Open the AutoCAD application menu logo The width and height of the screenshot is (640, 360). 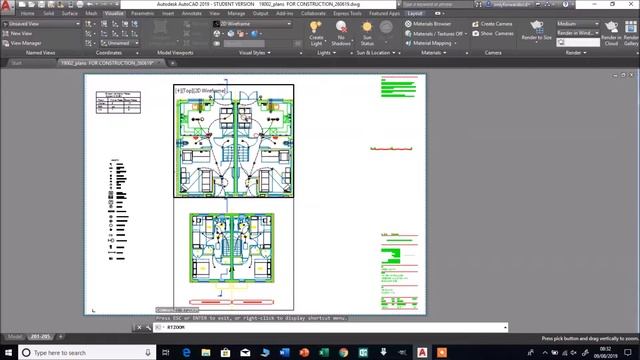click(x=7, y=6)
